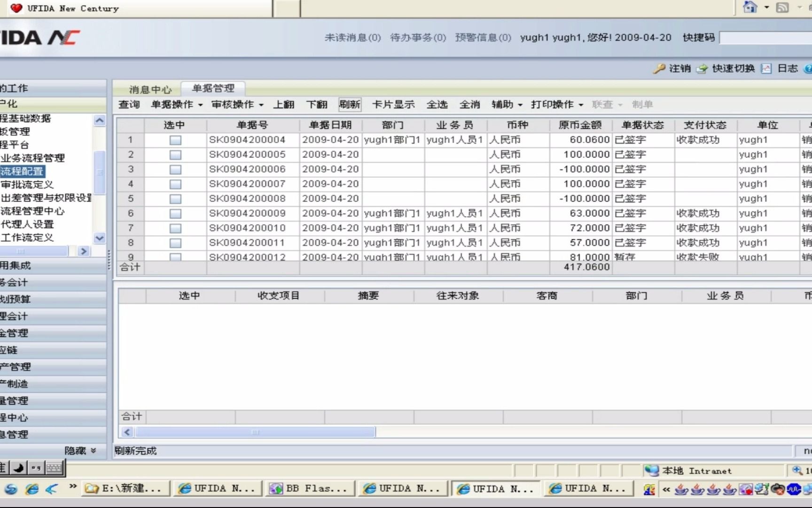This screenshot has height=508, width=812.
Task: Click the browser Home icon
Action: [750, 7]
